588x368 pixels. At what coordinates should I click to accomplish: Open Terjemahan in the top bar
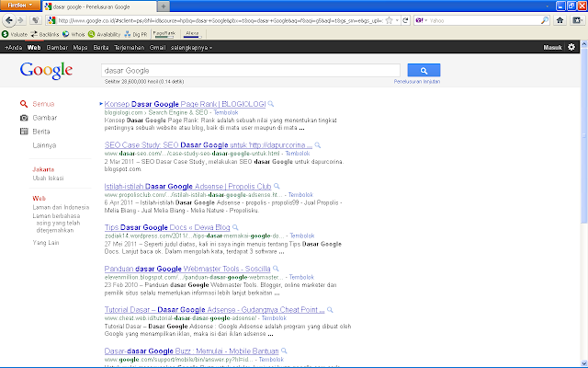pyautogui.click(x=129, y=47)
